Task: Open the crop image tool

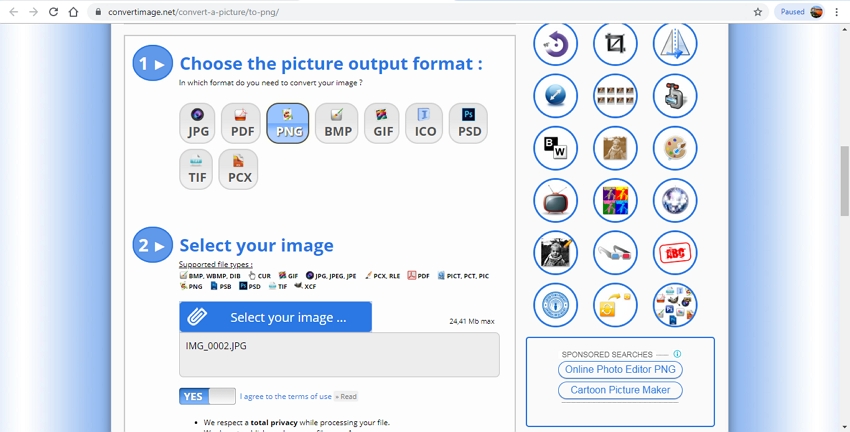Action: 615,44
